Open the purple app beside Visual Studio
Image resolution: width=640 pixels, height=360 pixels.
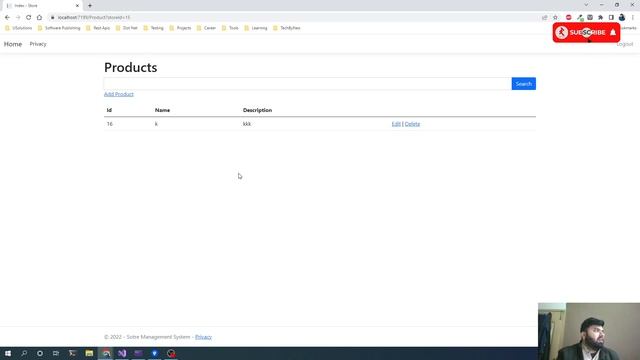138,353
